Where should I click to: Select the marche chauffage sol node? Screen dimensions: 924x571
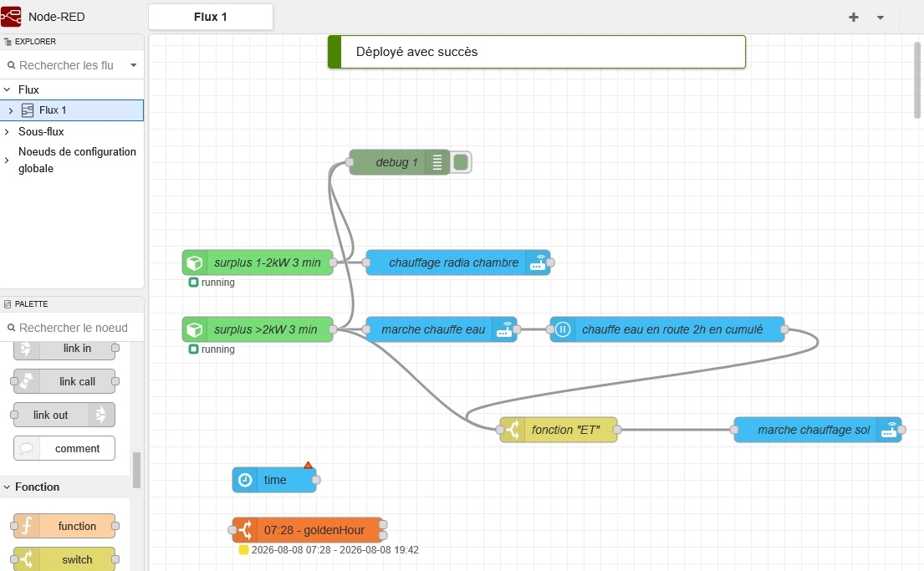817,430
